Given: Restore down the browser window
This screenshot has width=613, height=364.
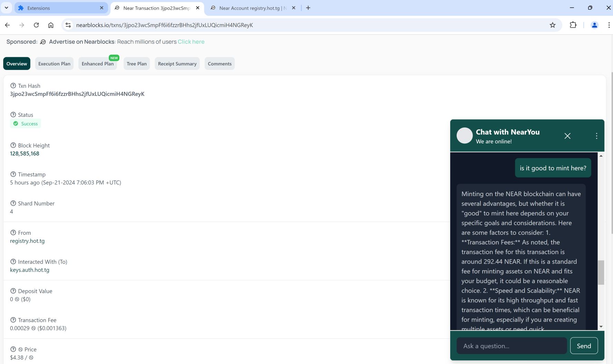Looking at the screenshot, I should coord(590,8).
